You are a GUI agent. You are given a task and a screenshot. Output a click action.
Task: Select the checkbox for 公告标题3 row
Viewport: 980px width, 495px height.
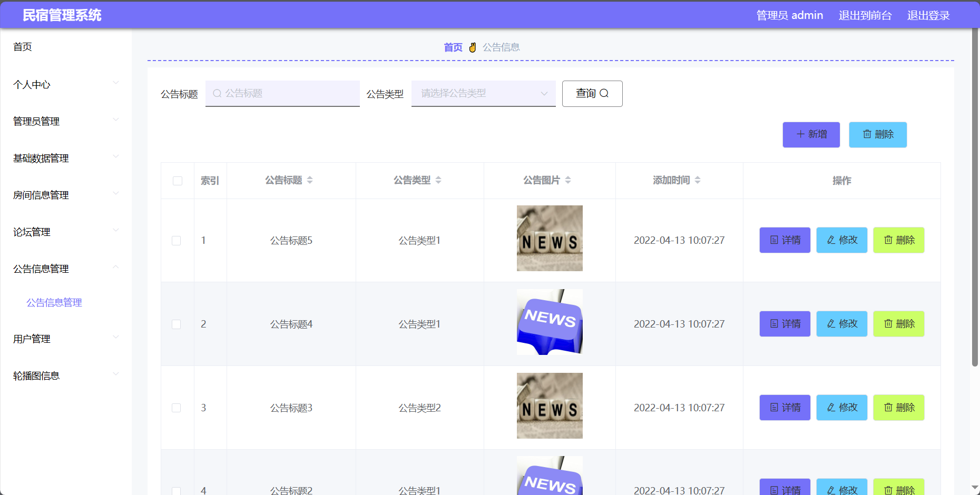[x=177, y=408]
